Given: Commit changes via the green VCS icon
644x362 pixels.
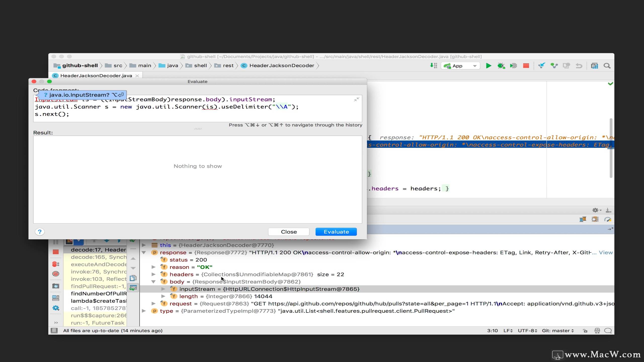Looking at the screenshot, I should click(x=554, y=66).
